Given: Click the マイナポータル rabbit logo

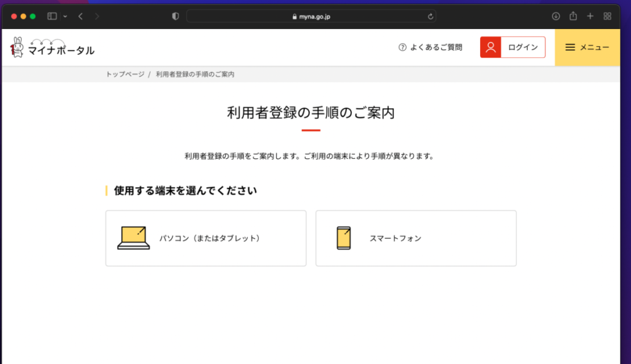Looking at the screenshot, I should coord(18,46).
